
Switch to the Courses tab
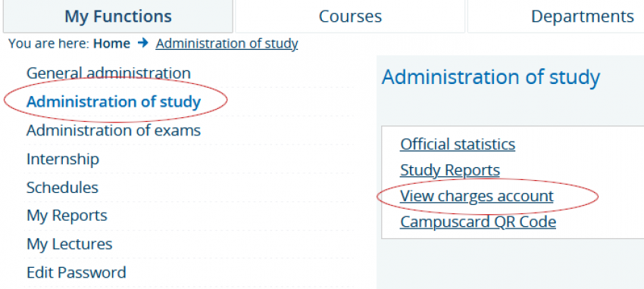pyautogui.click(x=350, y=17)
